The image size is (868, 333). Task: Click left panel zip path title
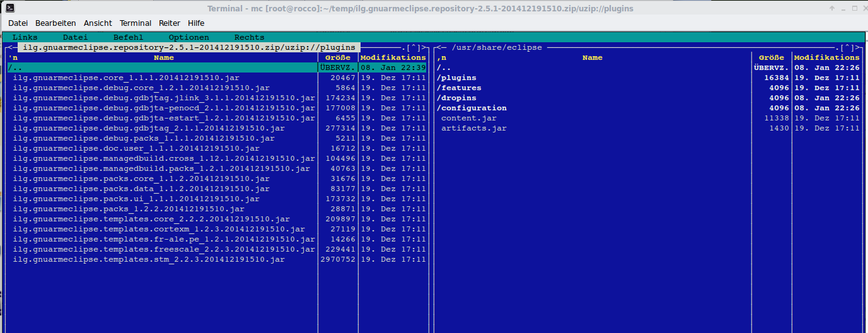tap(189, 47)
